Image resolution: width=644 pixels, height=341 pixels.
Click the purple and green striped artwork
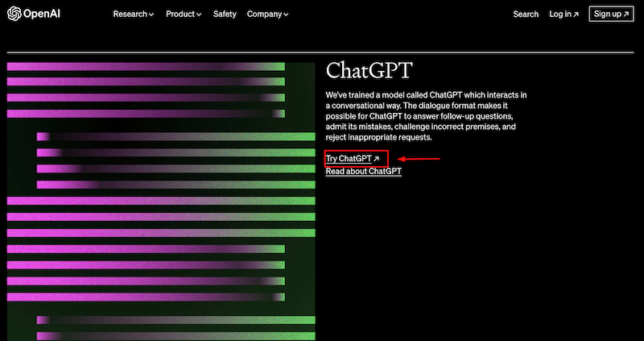(x=161, y=202)
